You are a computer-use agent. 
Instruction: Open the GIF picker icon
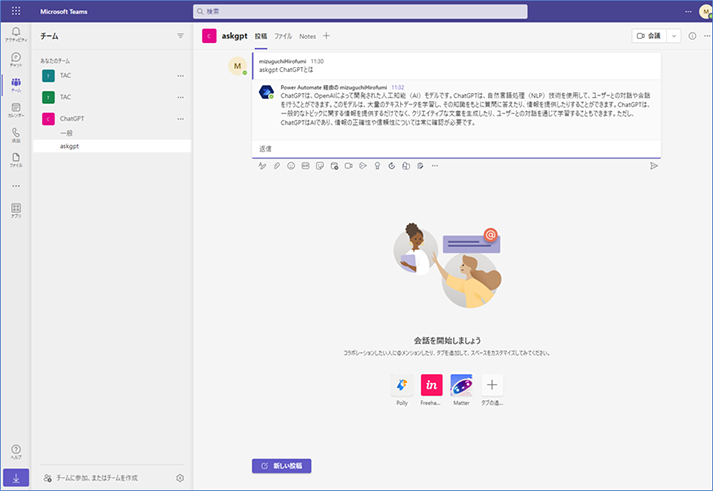(x=306, y=166)
